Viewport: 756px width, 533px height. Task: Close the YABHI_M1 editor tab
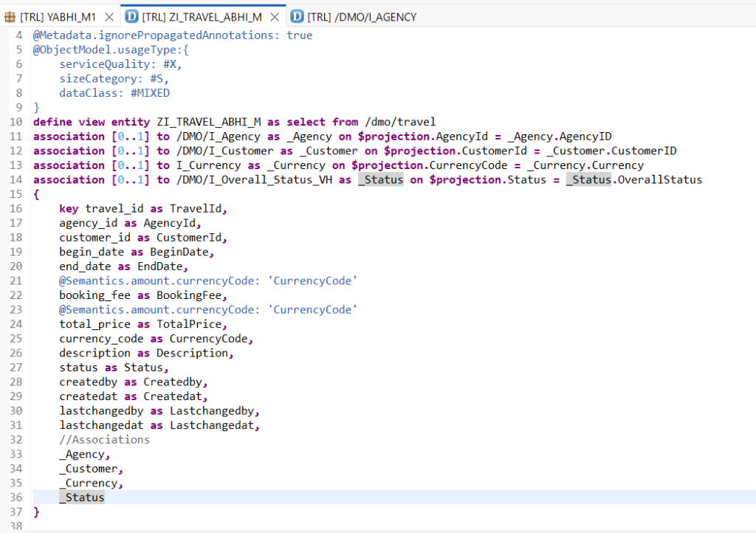[109, 16]
